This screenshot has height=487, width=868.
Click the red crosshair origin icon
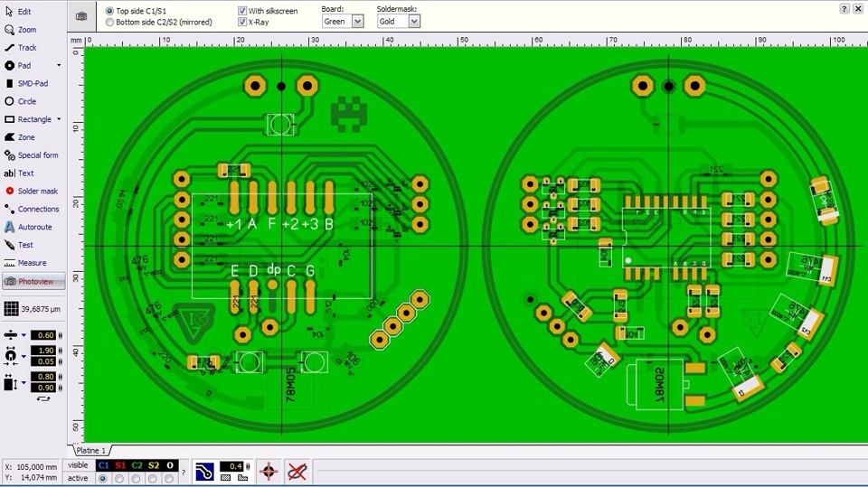point(269,472)
